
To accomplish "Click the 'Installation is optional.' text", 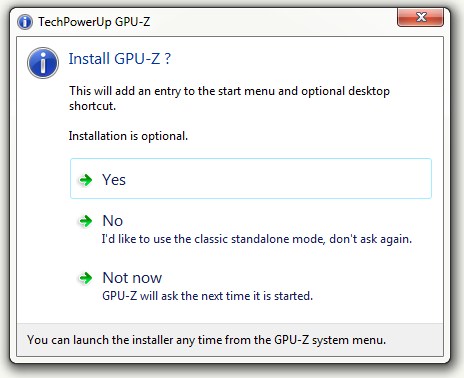I will click(128, 136).
